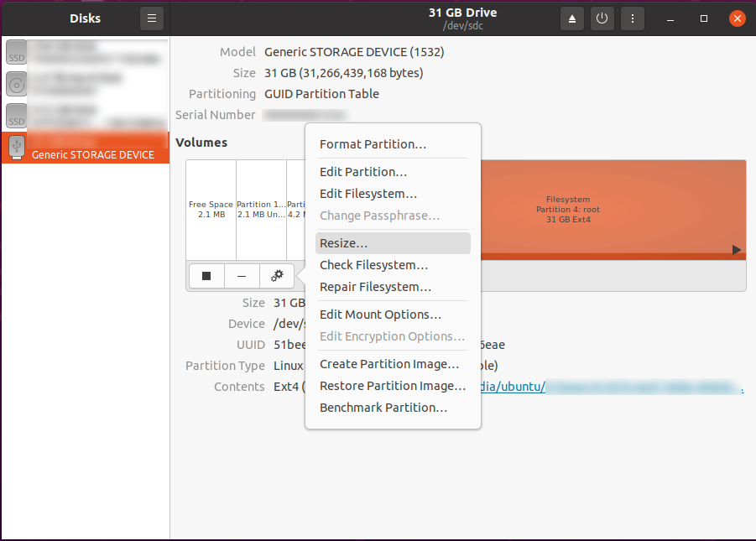
Task: Choose Edit Partition... option
Action: pyautogui.click(x=363, y=172)
